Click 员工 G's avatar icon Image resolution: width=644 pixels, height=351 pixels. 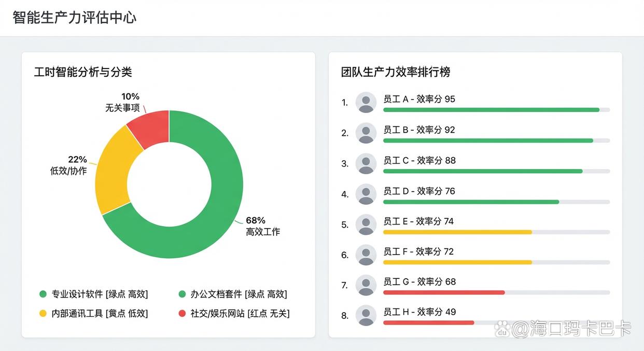(366, 285)
